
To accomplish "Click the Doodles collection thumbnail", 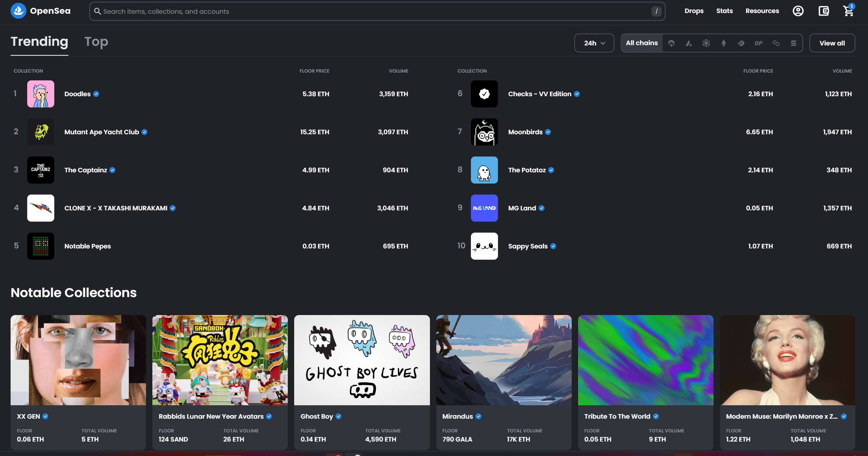I will (x=41, y=94).
